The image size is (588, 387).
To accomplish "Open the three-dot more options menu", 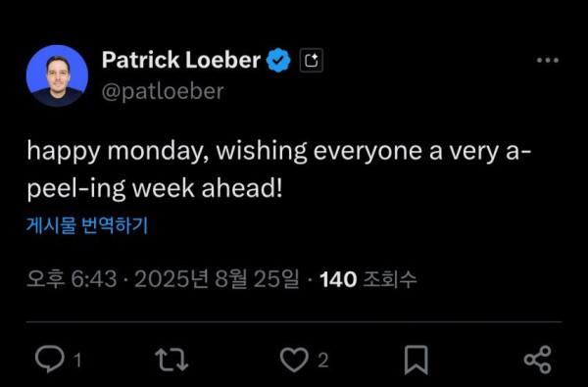I will point(548,60).
